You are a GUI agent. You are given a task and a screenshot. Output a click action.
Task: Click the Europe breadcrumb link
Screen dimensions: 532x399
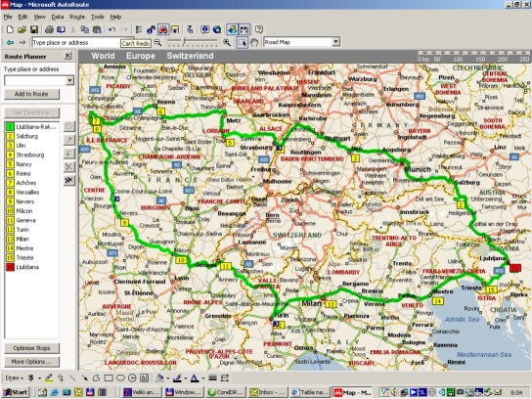141,56
